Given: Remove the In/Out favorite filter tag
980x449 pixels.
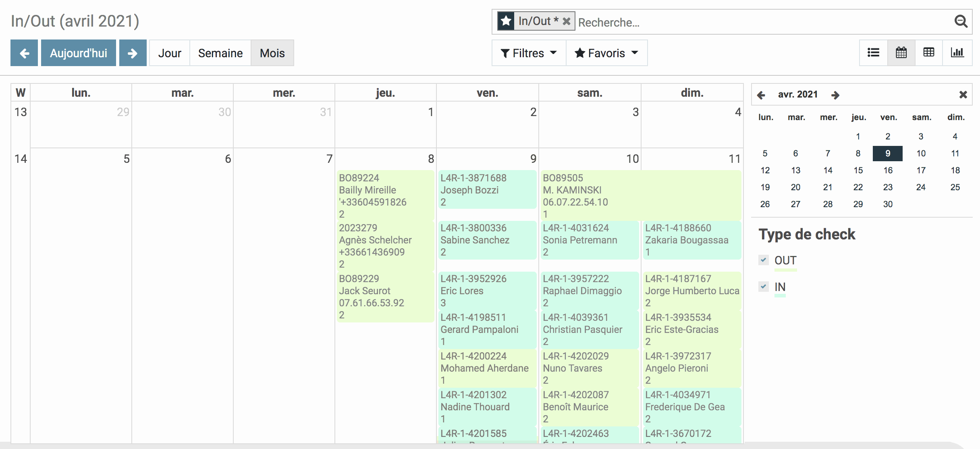Looking at the screenshot, I should click(566, 21).
